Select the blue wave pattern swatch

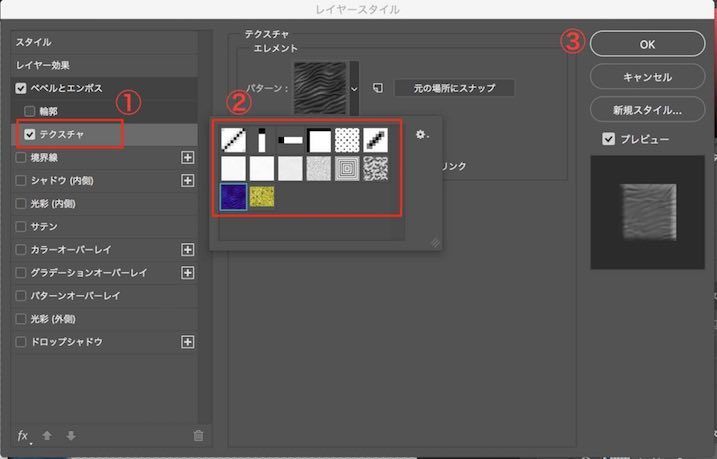(x=233, y=197)
